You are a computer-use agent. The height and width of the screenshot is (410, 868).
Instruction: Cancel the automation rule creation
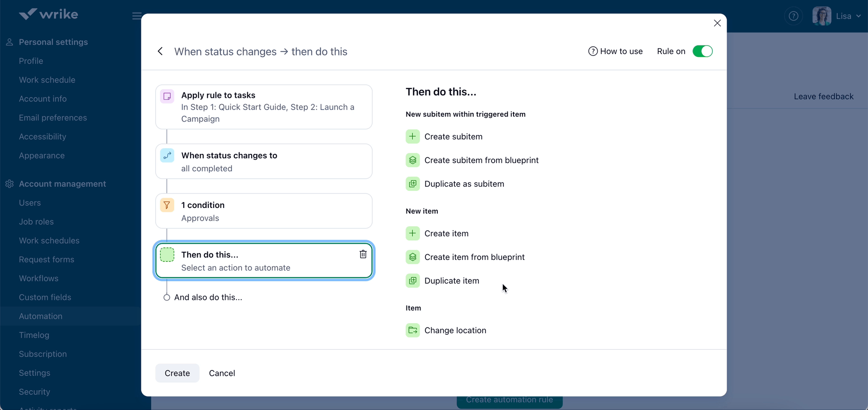(222, 373)
